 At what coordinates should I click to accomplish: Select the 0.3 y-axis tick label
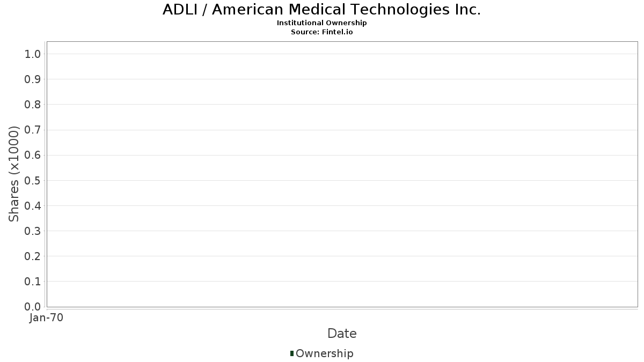[x=33, y=231]
